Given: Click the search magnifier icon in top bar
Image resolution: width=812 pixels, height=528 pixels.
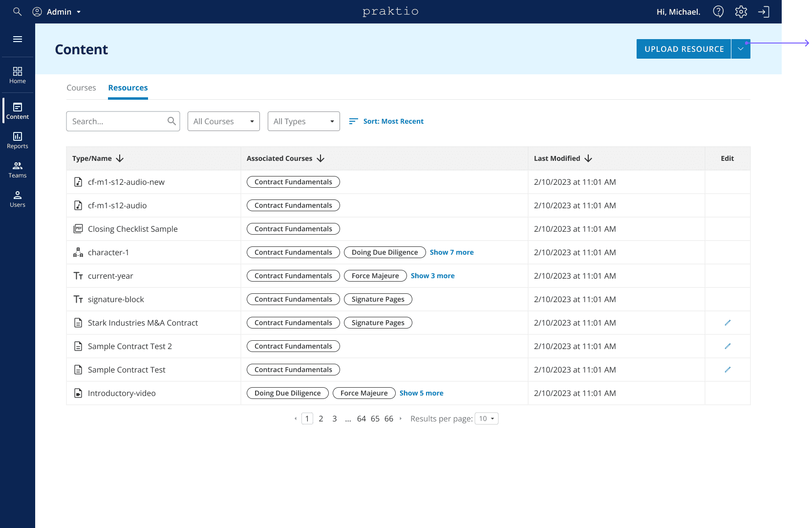Looking at the screenshot, I should (x=17, y=12).
